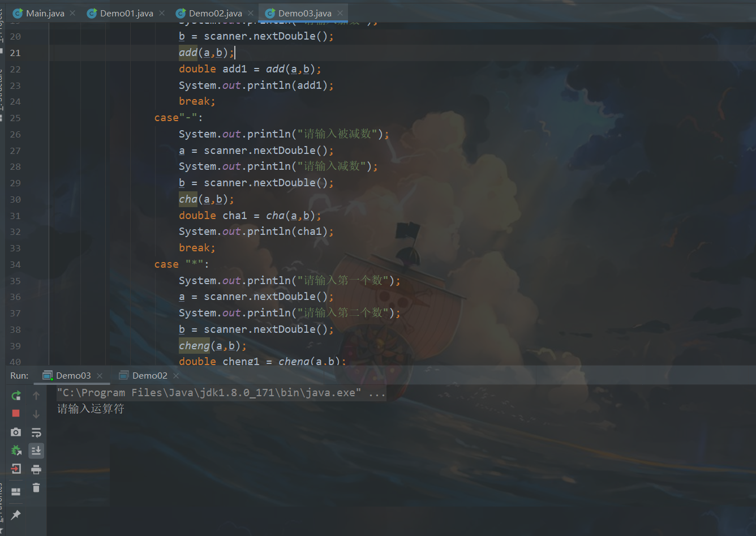This screenshot has height=536, width=756.
Task: Open the Run layout options icon
Action: point(16,491)
